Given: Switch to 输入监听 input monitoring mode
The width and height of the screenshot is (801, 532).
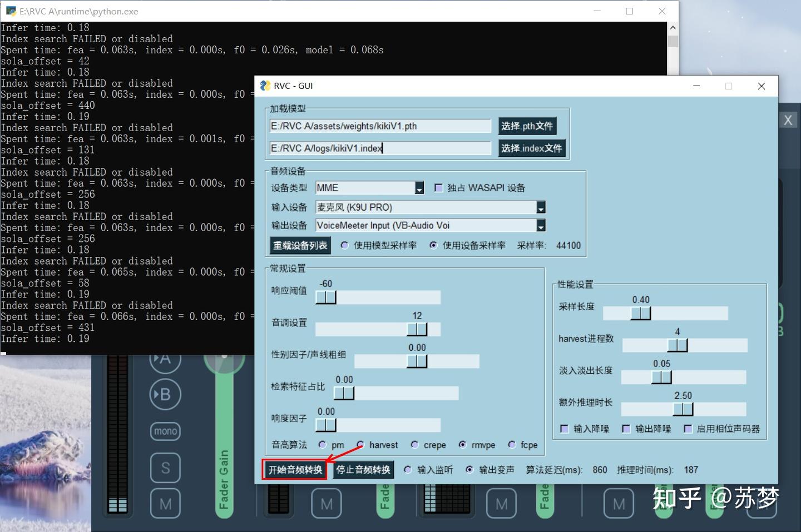Looking at the screenshot, I should (x=408, y=470).
